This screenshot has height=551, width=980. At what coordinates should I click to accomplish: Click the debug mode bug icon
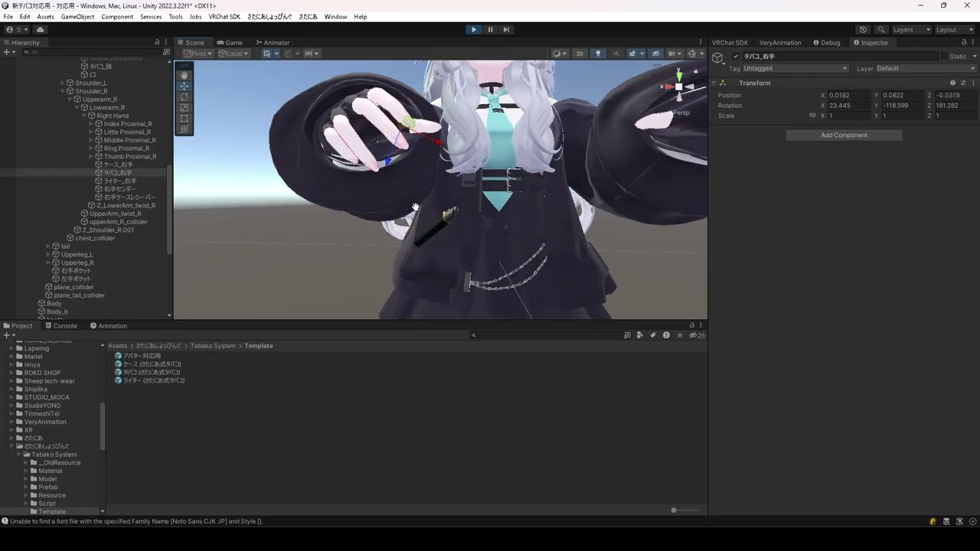point(933,521)
